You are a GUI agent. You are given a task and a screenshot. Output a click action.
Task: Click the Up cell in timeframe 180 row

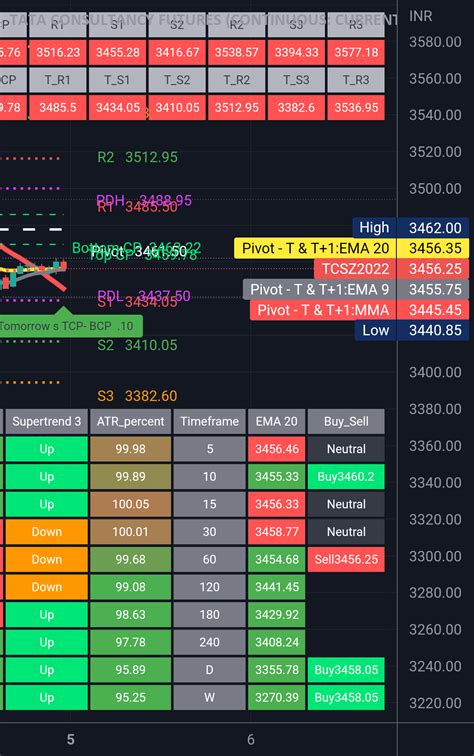click(x=47, y=615)
